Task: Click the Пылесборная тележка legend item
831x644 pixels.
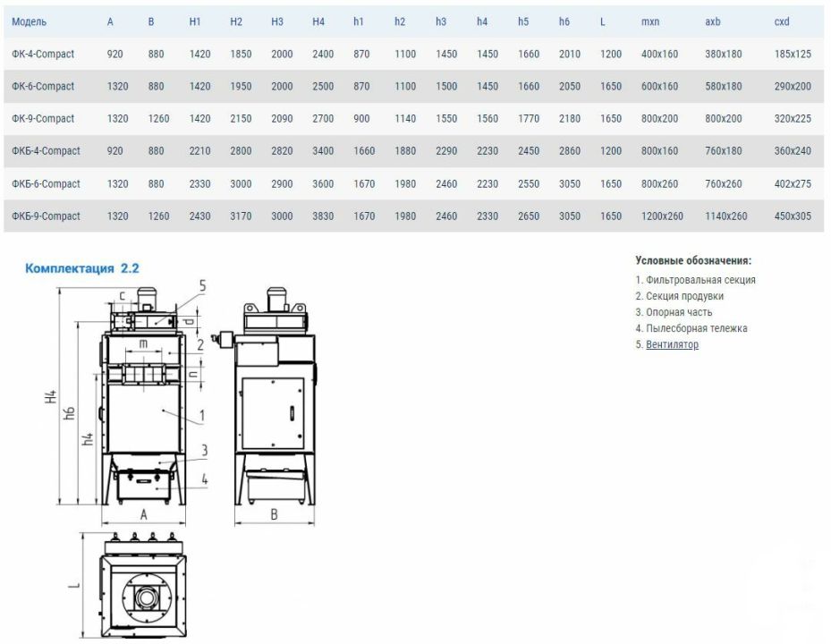Action: pyautogui.click(x=691, y=328)
